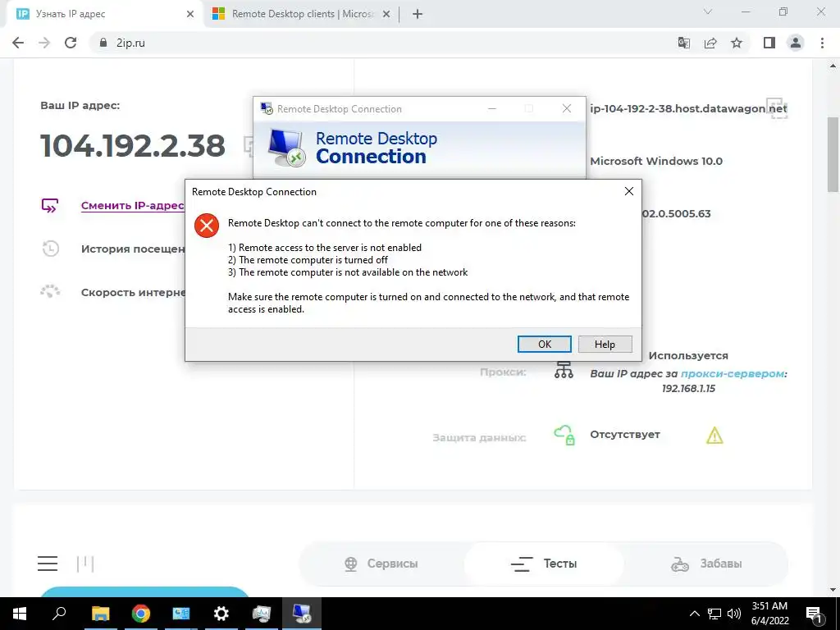Open the taskbar icon left of Remote Desktop

pyautogui.click(x=262, y=614)
